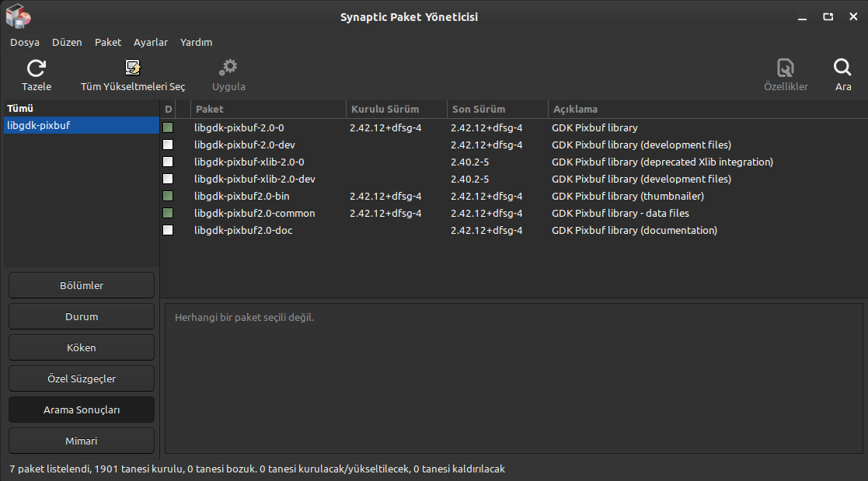Viewport: 868px width, 481px height.
Task: Open the Paket menu
Action: tap(108, 43)
